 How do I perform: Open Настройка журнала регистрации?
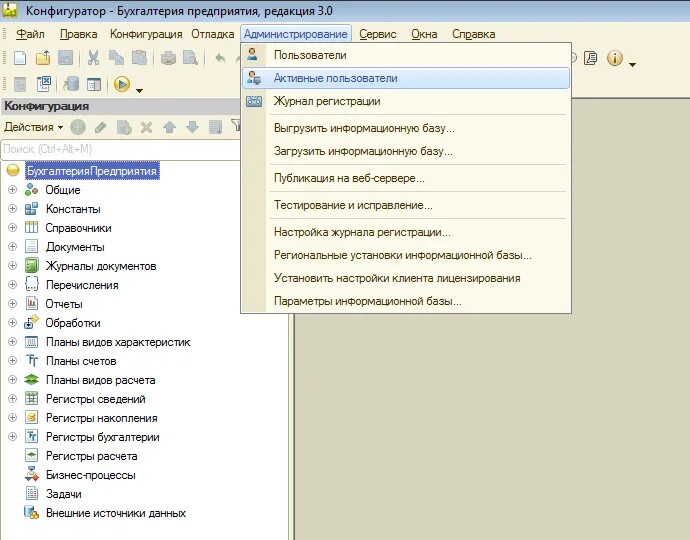406,232
